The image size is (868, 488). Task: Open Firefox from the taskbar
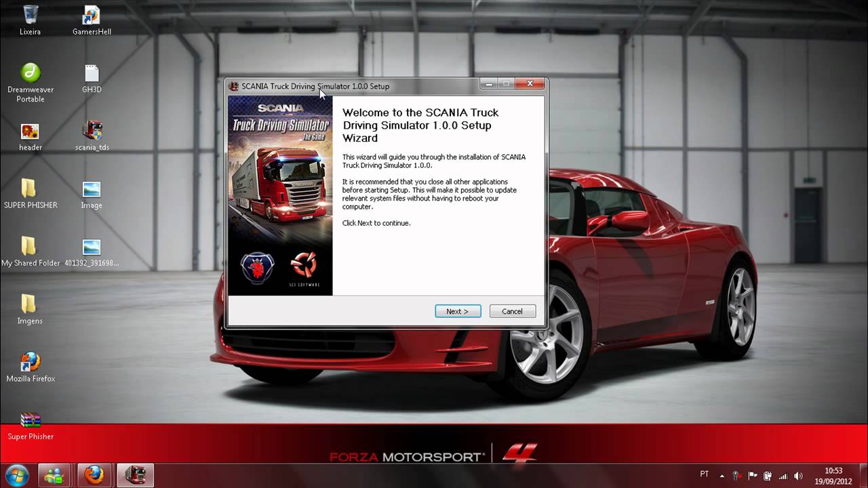click(x=94, y=475)
